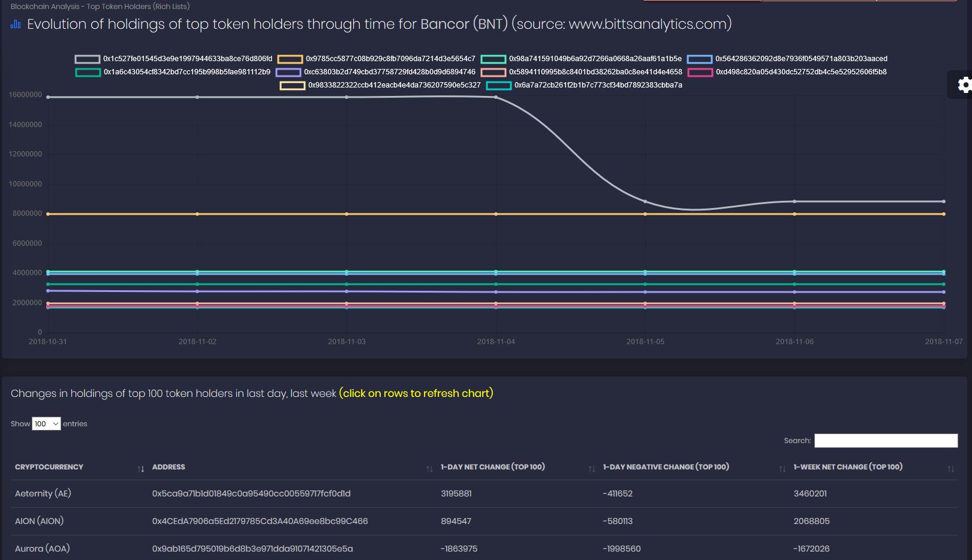Click the -1672026 weekly change value
Screen dimensions: 972x560
pos(811,549)
